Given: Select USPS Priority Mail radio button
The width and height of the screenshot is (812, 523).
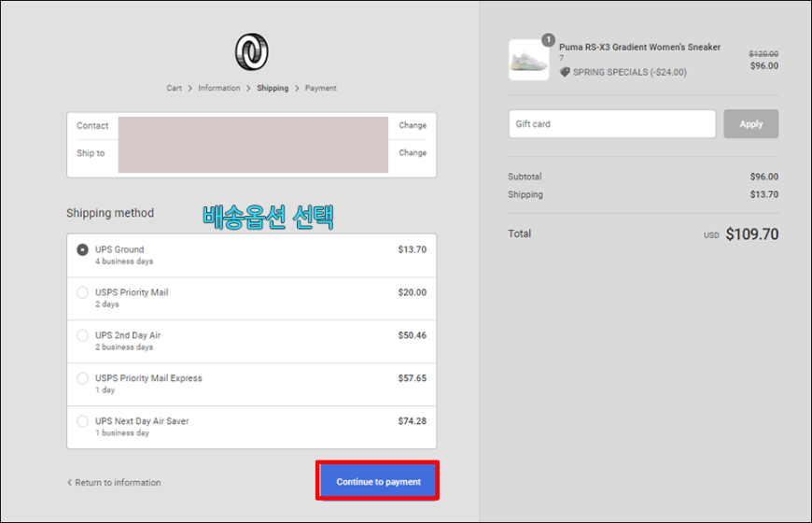Looking at the screenshot, I should (x=82, y=292).
